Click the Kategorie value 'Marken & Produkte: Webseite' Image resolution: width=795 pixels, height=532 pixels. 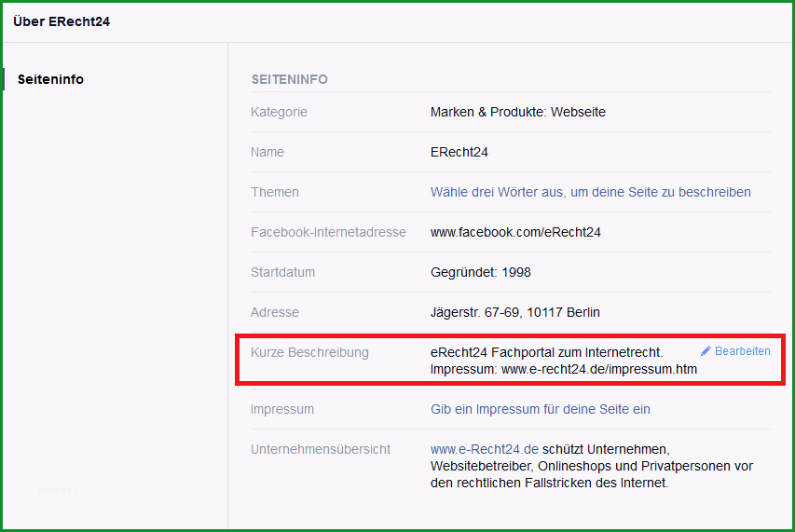click(x=518, y=112)
